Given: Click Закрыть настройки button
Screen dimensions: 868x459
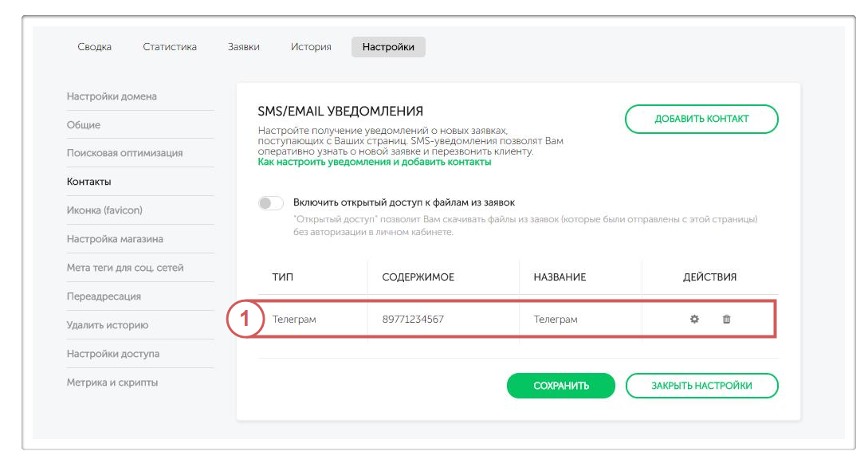Looking at the screenshot, I should [x=701, y=386].
